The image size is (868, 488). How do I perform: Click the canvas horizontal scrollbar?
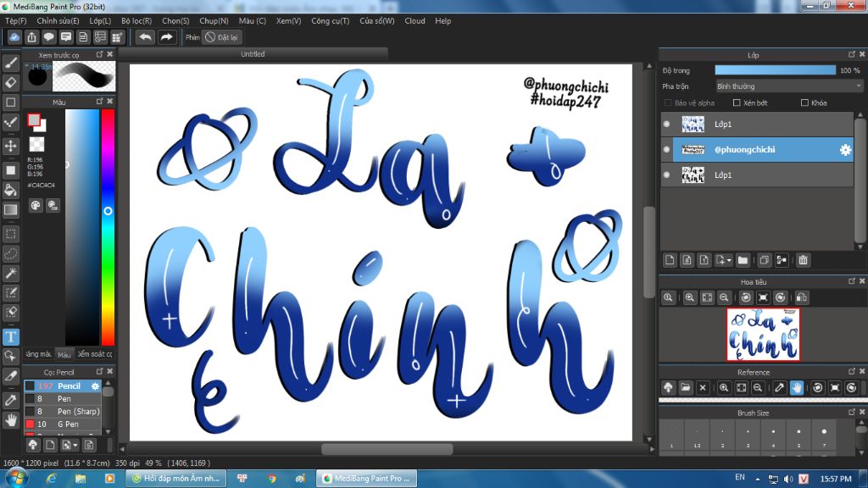tap(387, 449)
